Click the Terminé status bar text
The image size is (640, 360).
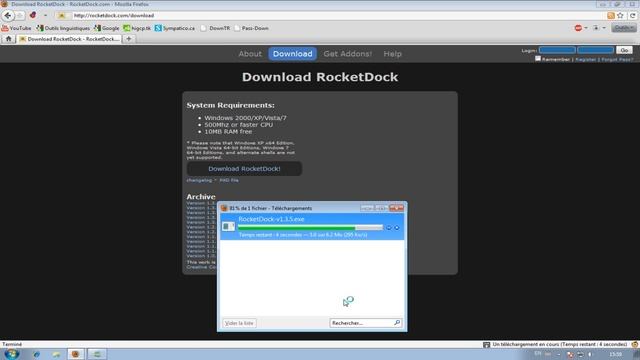(12, 344)
